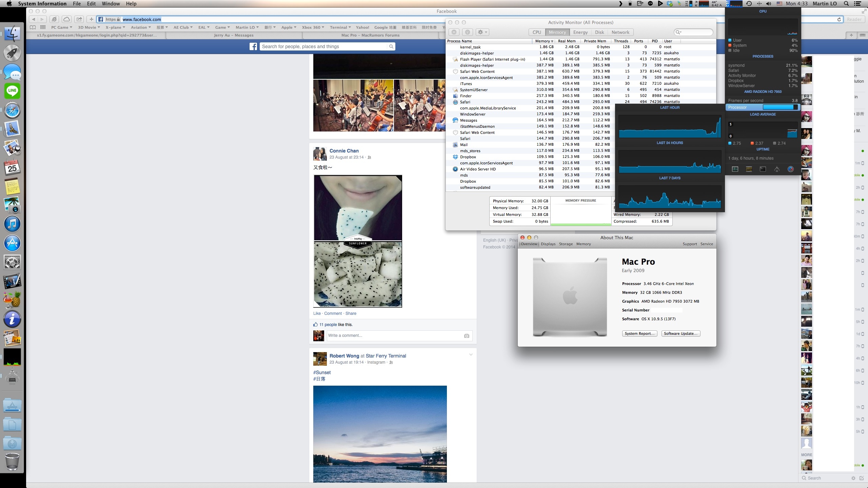
Task: Open Memory tab in About This Mac
Action: click(x=583, y=244)
